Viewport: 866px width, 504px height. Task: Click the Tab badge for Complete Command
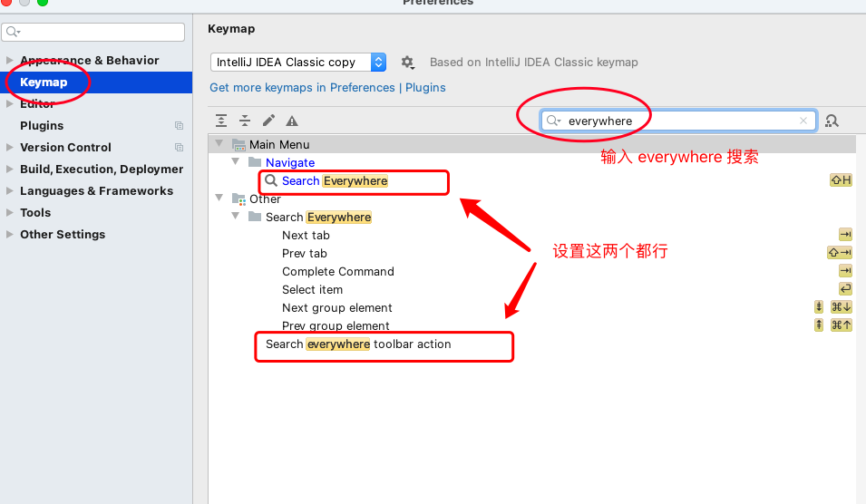tap(845, 270)
